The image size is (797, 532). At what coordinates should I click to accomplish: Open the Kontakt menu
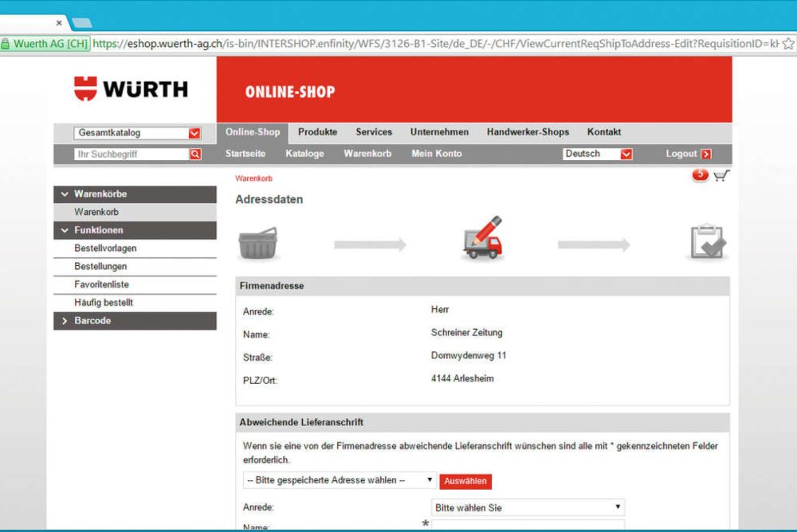click(x=604, y=132)
